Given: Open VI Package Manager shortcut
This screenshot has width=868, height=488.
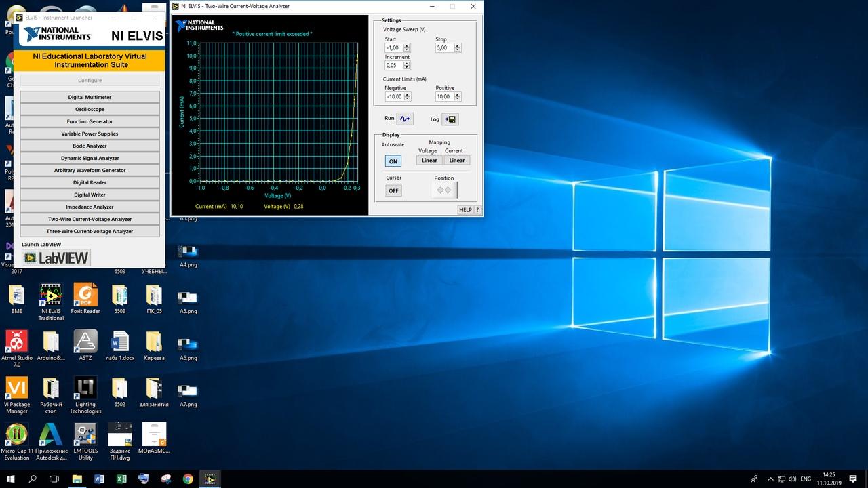Looking at the screenshot, I should tap(17, 395).
